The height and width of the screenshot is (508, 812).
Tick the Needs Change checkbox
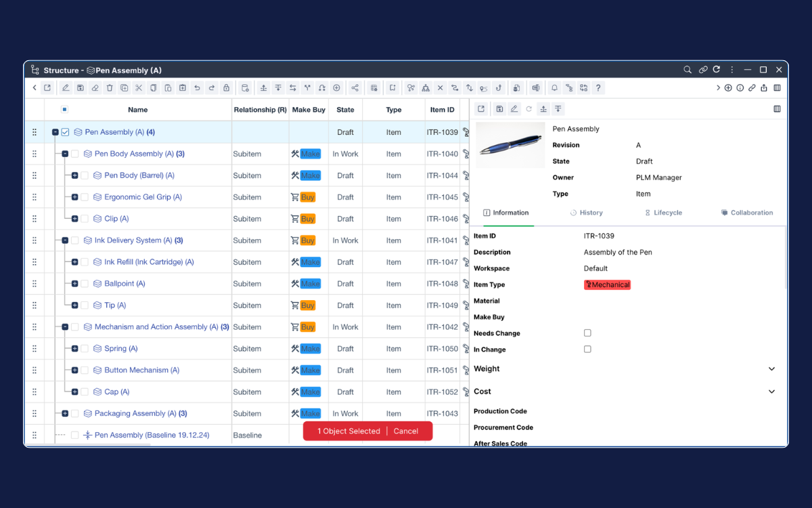point(587,333)
